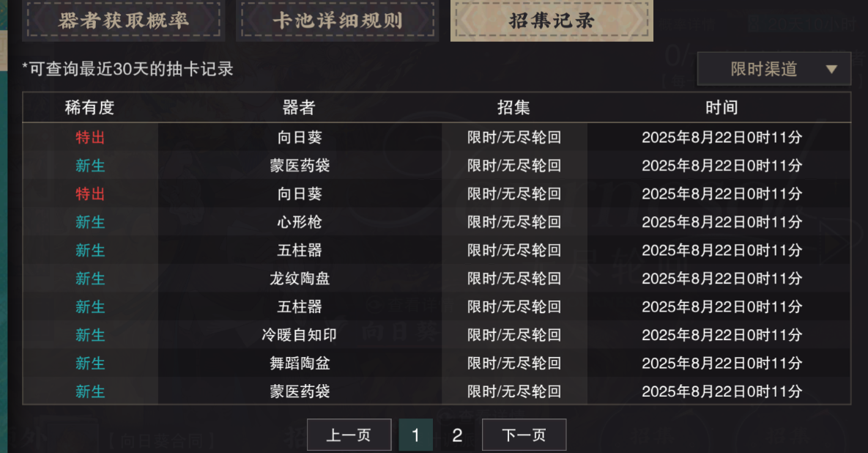Go to previous page with 上一页
This screenshot has width=868, height=453.
[x=349, y=435]
